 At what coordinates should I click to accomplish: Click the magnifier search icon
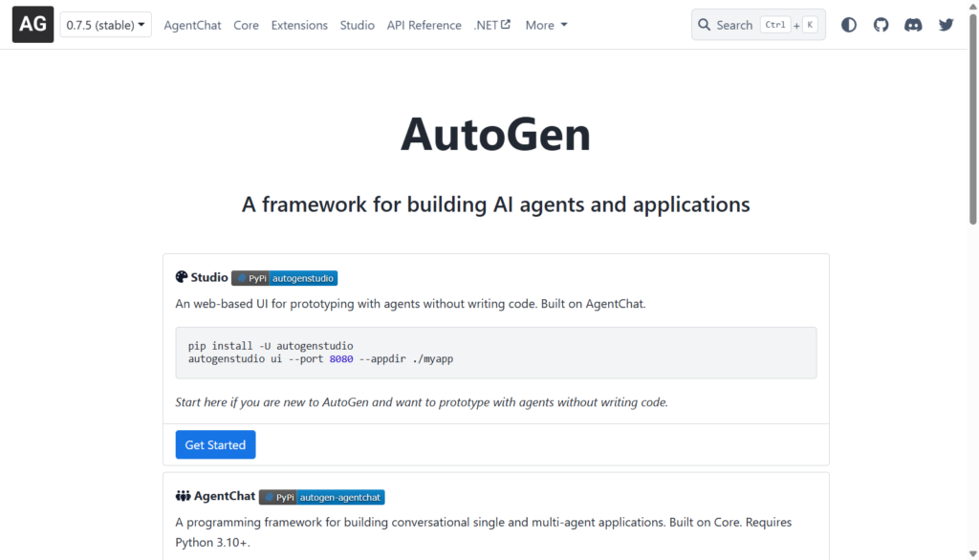tap(705, 25)
